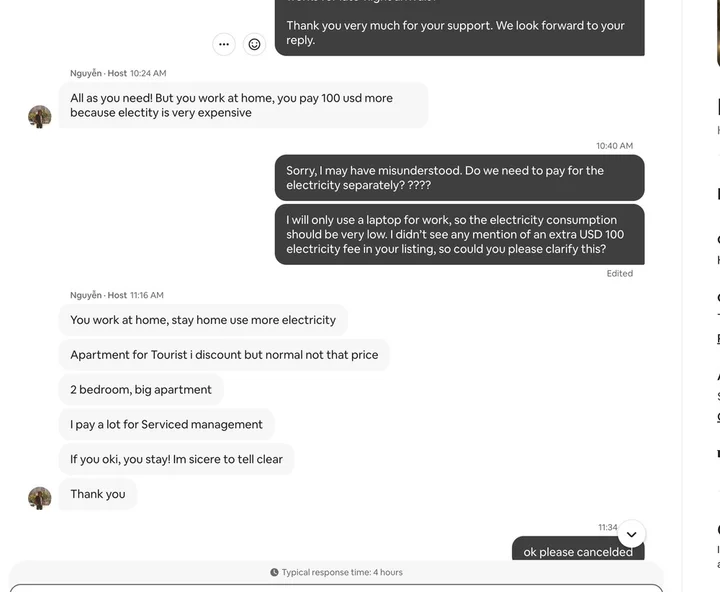This screenshot has height=592, width=720.
Task: Select the 'Thank you very much' message bubble
Action: click(459, 28)
